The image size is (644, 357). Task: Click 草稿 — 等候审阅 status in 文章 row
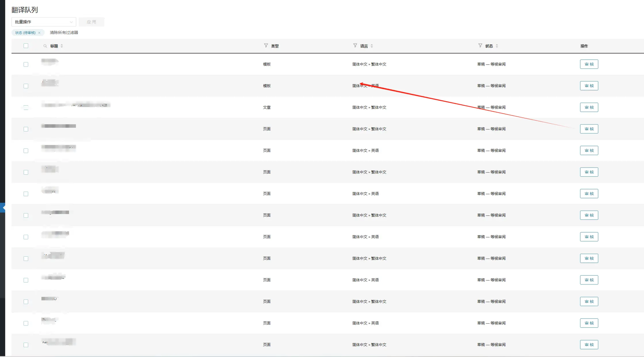(x=491, y=107)
